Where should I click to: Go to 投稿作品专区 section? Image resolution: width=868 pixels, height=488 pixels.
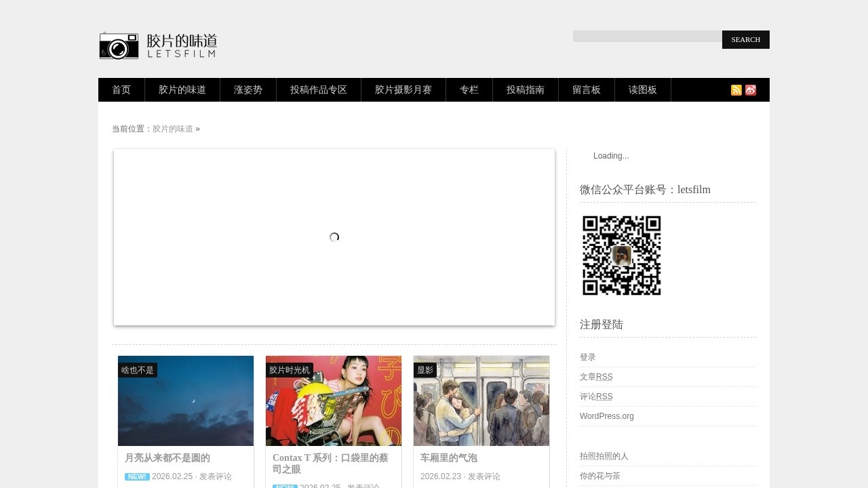(x=319, y=89)
